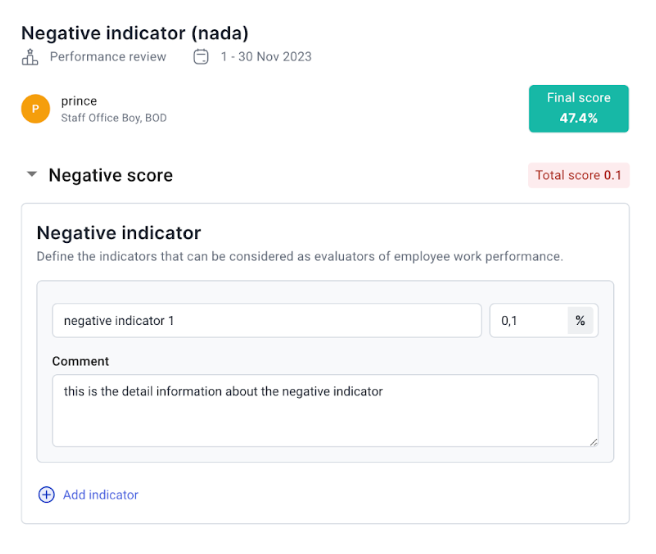
Task: Click the Negative score section heading
Action: pos(111,175)
